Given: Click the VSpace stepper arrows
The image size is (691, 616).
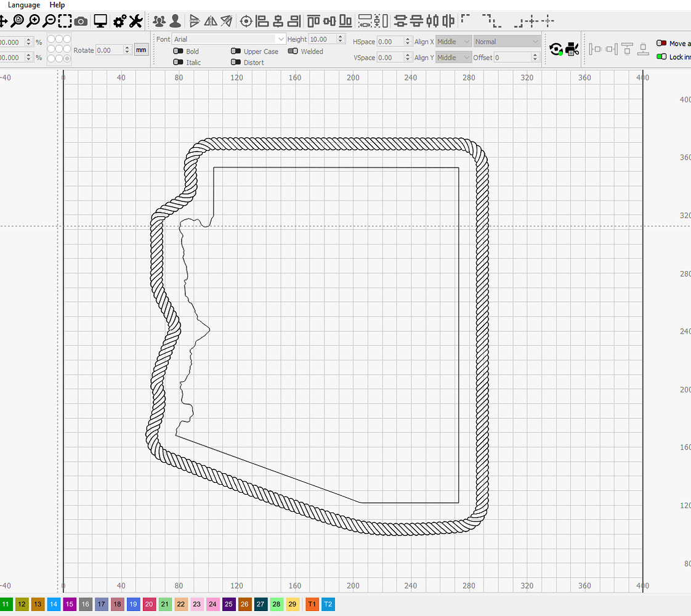Looking at the screenshot, I should pyautogui.click(x=408, y=57).
